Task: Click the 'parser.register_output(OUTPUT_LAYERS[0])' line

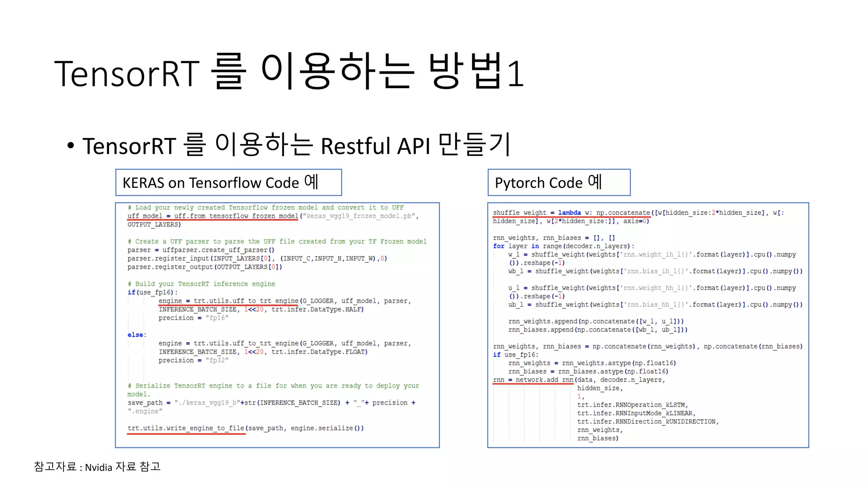Action: (x=205, y=267)
